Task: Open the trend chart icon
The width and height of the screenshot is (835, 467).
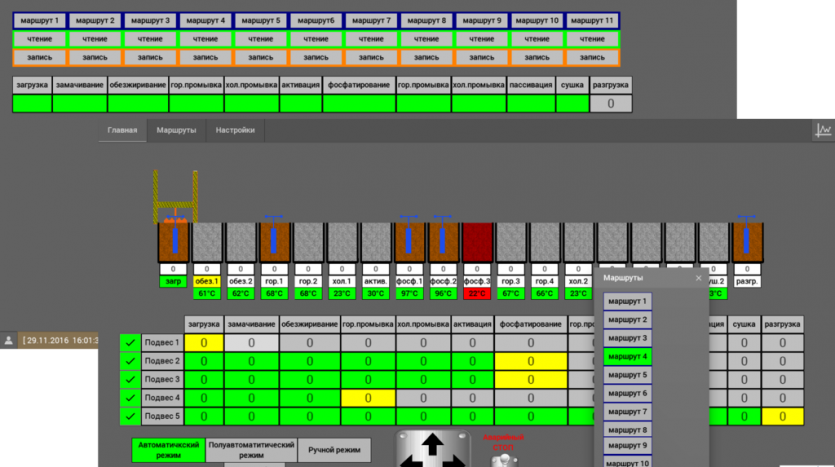Action: pos(822,130)
